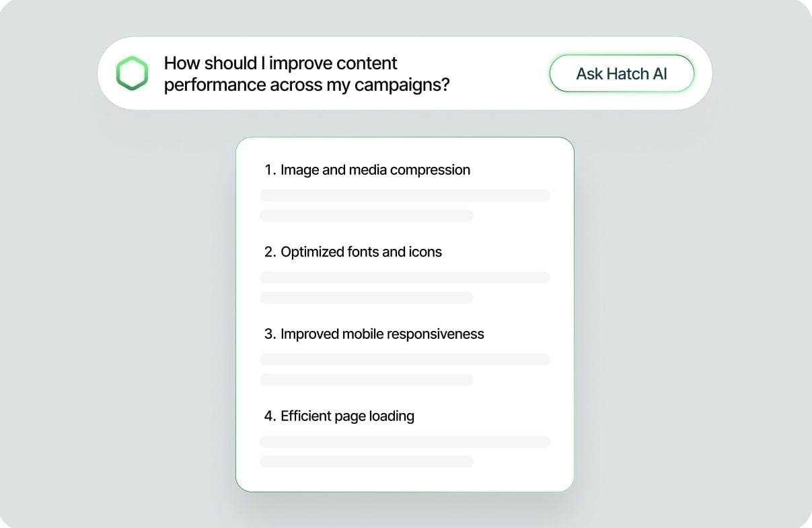Select the 'Improved mobile responsiveness' heading
This screenshot has height=528, width=812.
(382, 334)
